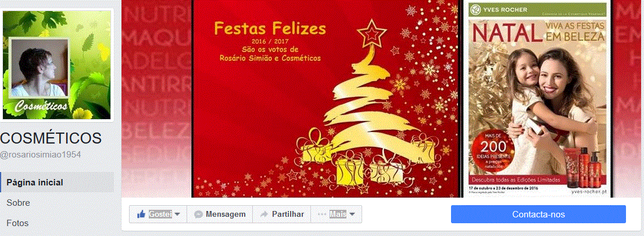Select Página inicial in the sidebar
Viewport: 644px width, 236px height.
coord(57,183)
